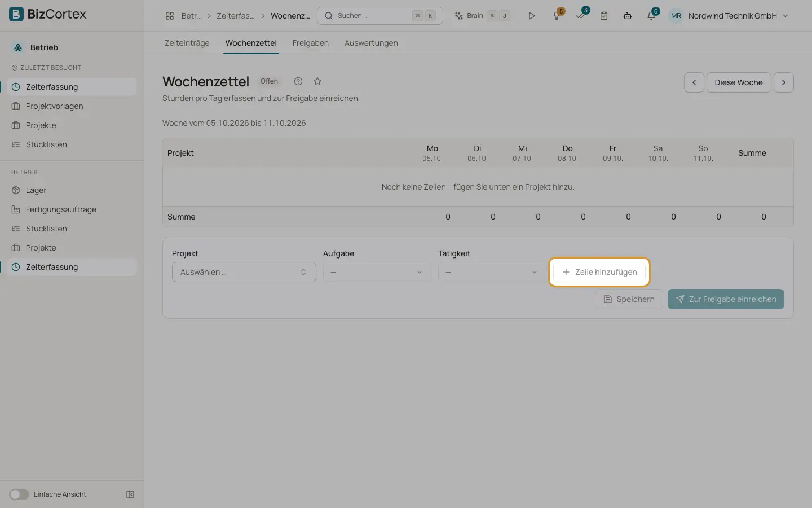Collapse the sidebar with the panel icon
Screen dimensions: 812x508
point(130,494)
